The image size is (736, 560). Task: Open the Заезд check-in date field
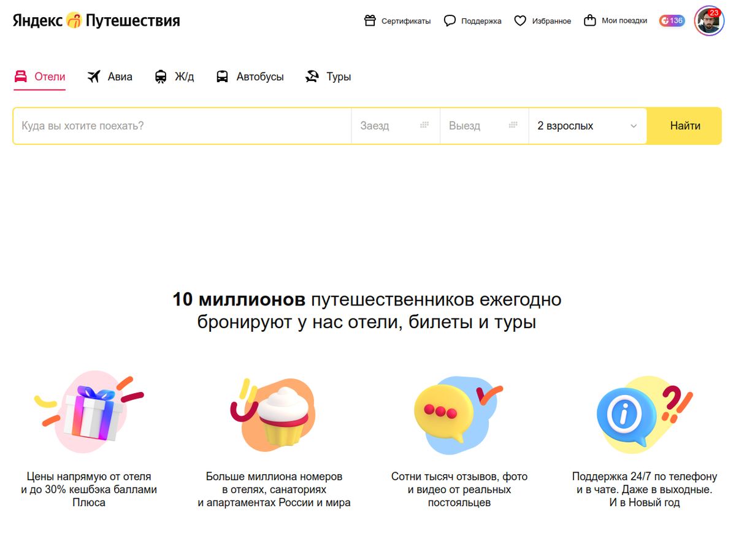396,126
